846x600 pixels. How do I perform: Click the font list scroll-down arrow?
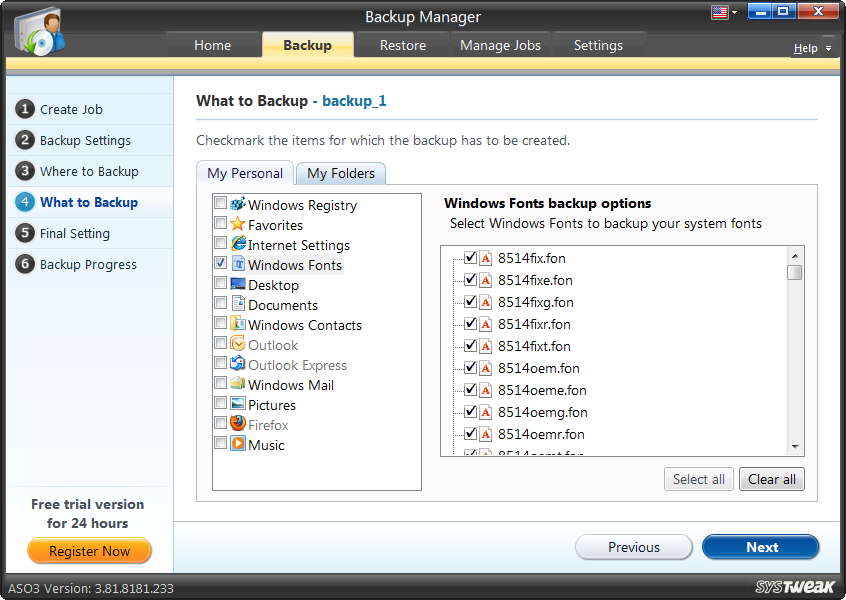(x=796, y=447)
